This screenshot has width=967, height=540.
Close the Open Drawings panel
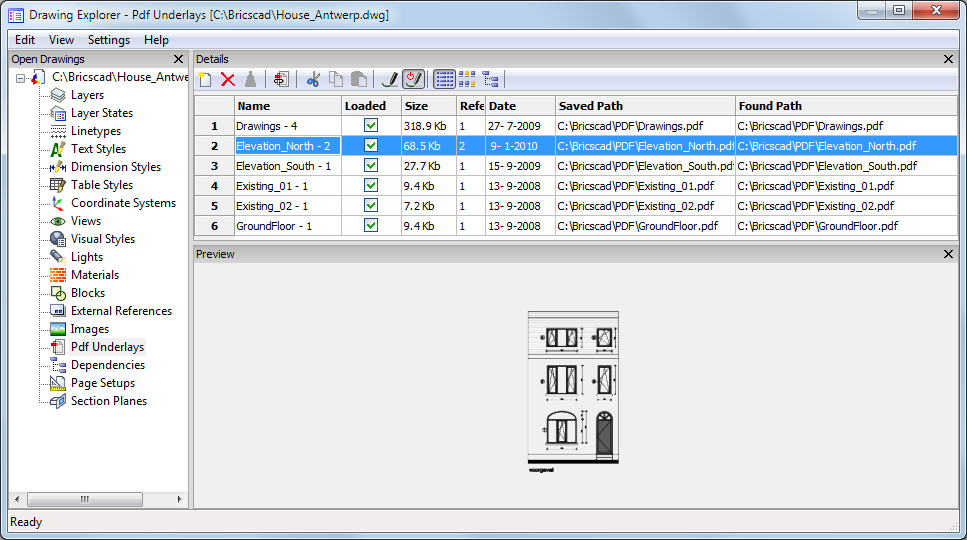pyautogui.click(x=178, y=59)
